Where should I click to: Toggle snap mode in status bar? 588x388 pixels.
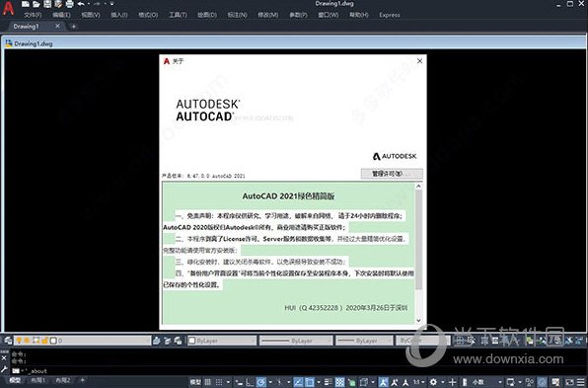click(219, 382)
